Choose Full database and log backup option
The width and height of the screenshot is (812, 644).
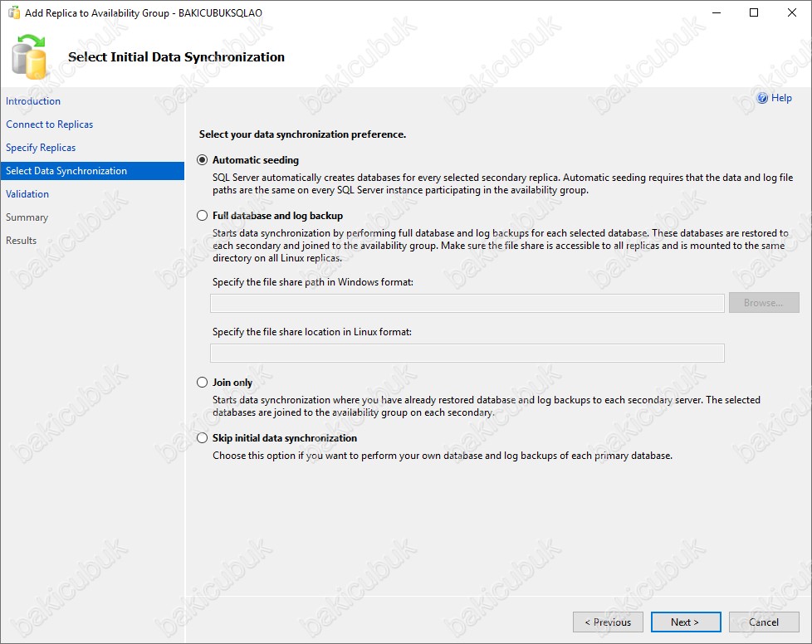[x=202, y=215]
